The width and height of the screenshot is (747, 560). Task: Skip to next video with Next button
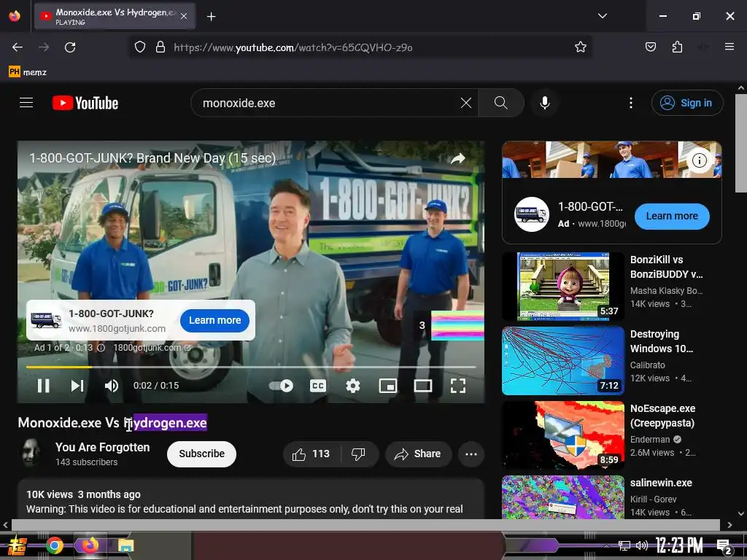77,386
